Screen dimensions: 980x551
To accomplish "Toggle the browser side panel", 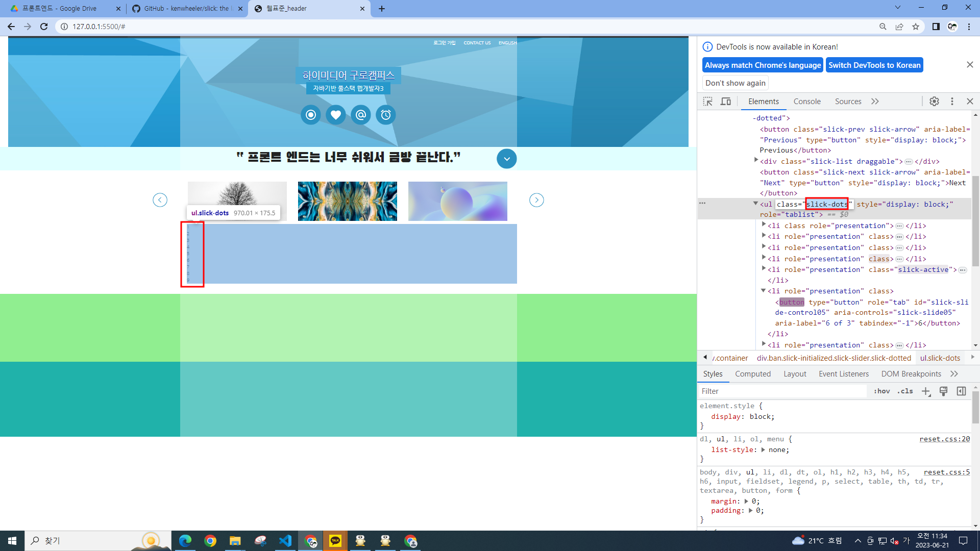I will pyautogui.click(x=936, y=27).
